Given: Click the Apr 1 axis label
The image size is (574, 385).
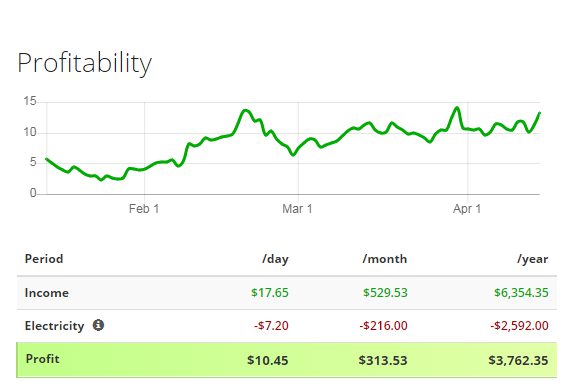Looking at the screenshot, I should tap(467, 209).
